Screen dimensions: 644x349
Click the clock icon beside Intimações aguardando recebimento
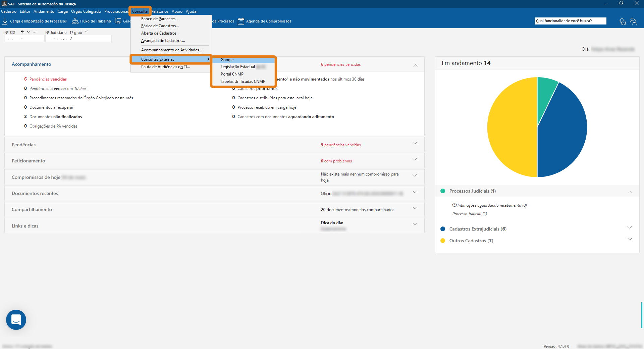(x=454, y=205)
